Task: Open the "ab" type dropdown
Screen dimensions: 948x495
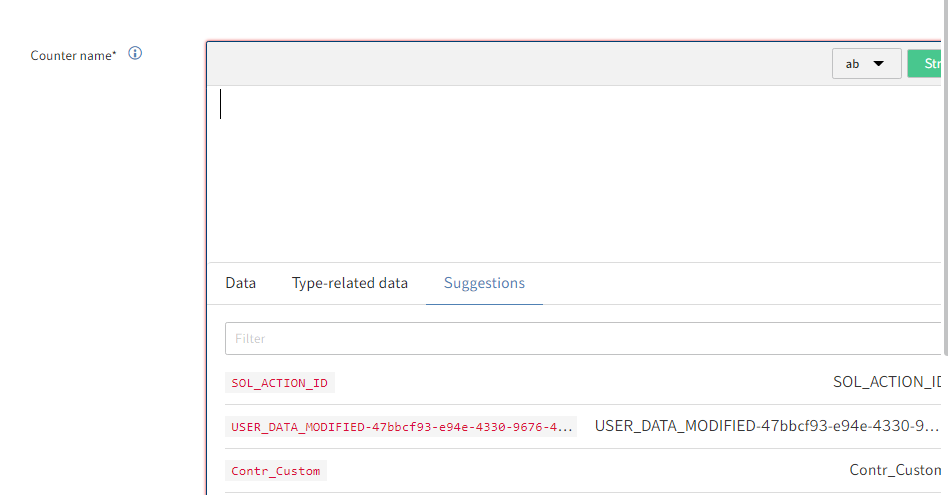Action: click(x=866, y=64)
